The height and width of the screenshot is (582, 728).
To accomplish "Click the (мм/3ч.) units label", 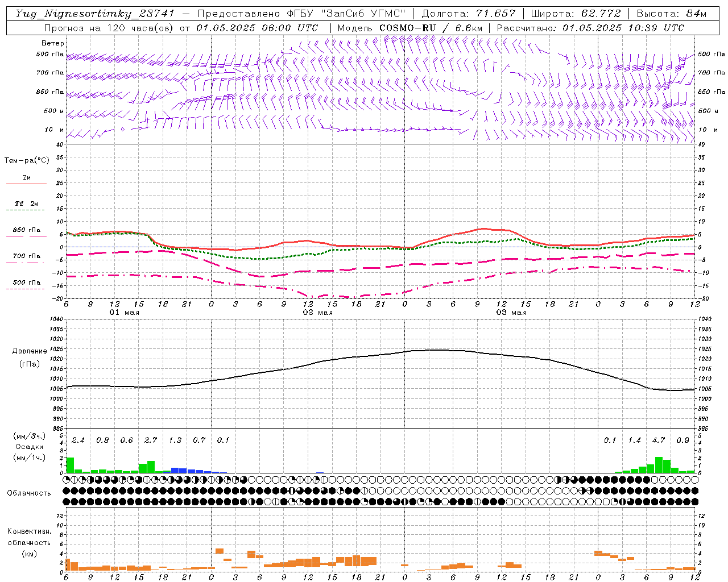I will [29, 436].
